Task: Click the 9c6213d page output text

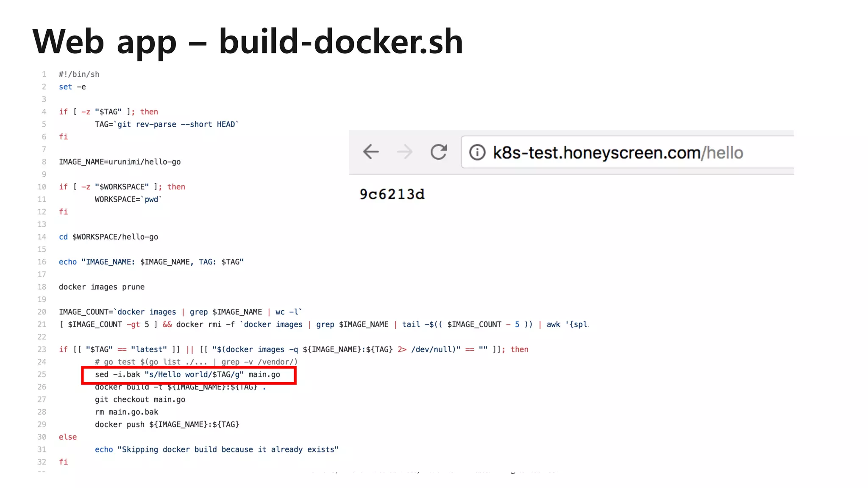Action: click(x=392, y=194)
